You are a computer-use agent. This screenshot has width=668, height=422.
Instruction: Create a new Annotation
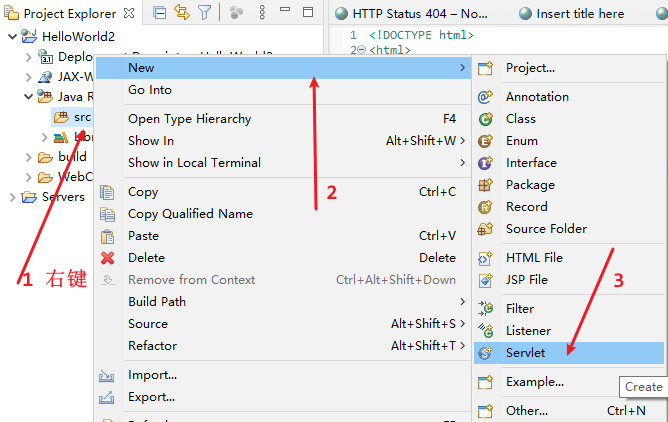pos(569,97)
